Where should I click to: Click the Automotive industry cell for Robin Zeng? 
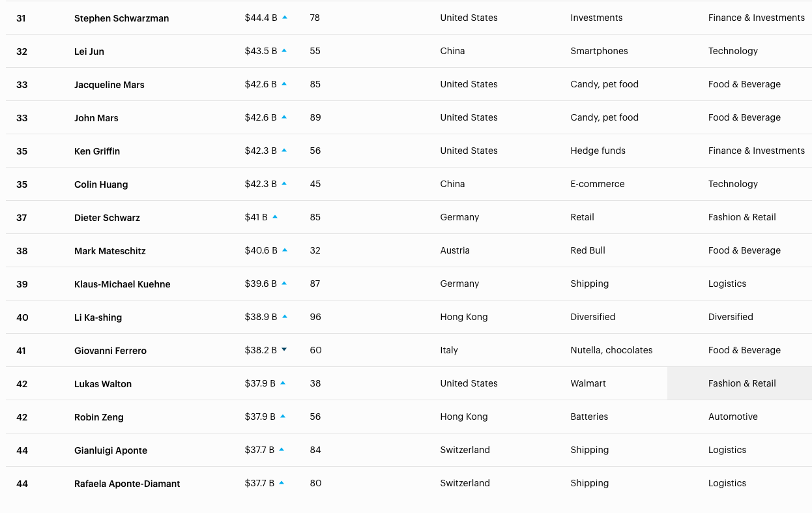[x=732, y=417]
